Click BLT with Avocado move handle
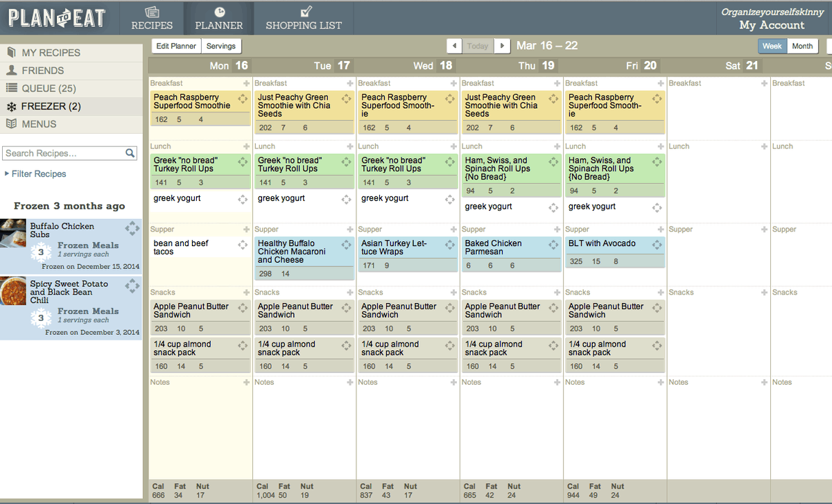The height and width of the screenshot is (504, 832). [x=657, y=245]
